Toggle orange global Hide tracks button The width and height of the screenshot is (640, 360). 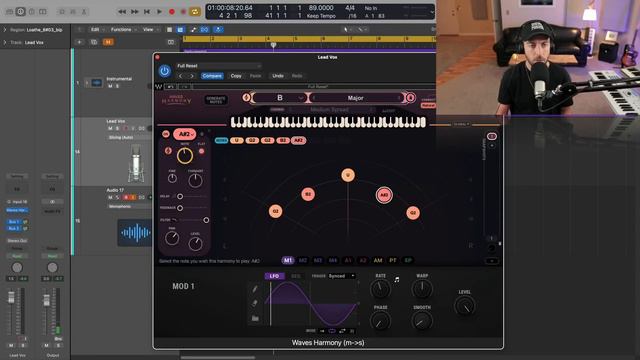pyautogui.click(x=108, y=42)
